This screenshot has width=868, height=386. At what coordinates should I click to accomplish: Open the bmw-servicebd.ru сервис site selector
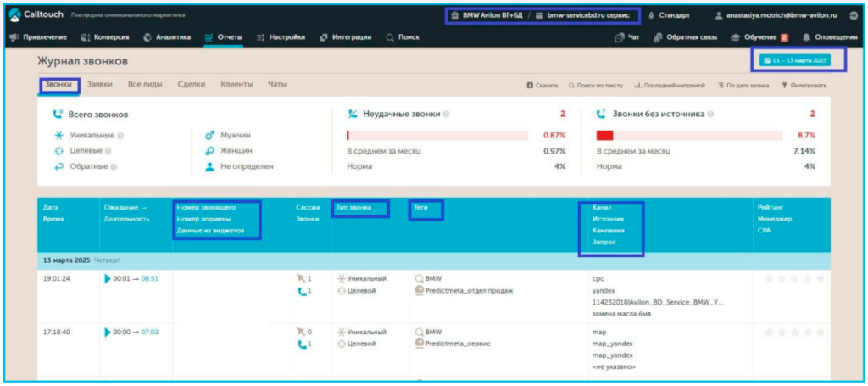click(x=587, y=15)
